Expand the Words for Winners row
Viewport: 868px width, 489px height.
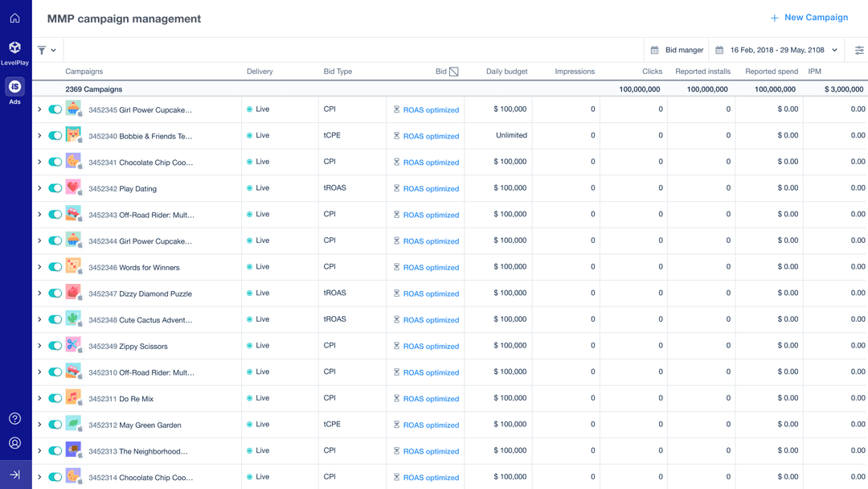point(39,267)
